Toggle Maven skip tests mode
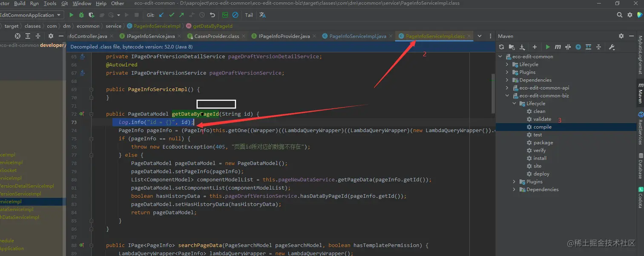The image size is (644, 256). [578, 47]
